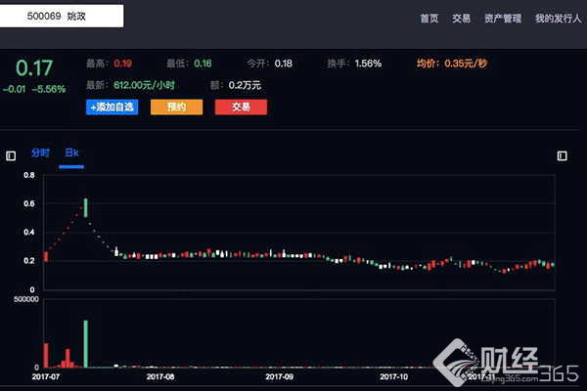Go to 资产管理 in top navigation
Image resolution: width=588 pixels, height=392 pixels.
click(x=503, y=19)
